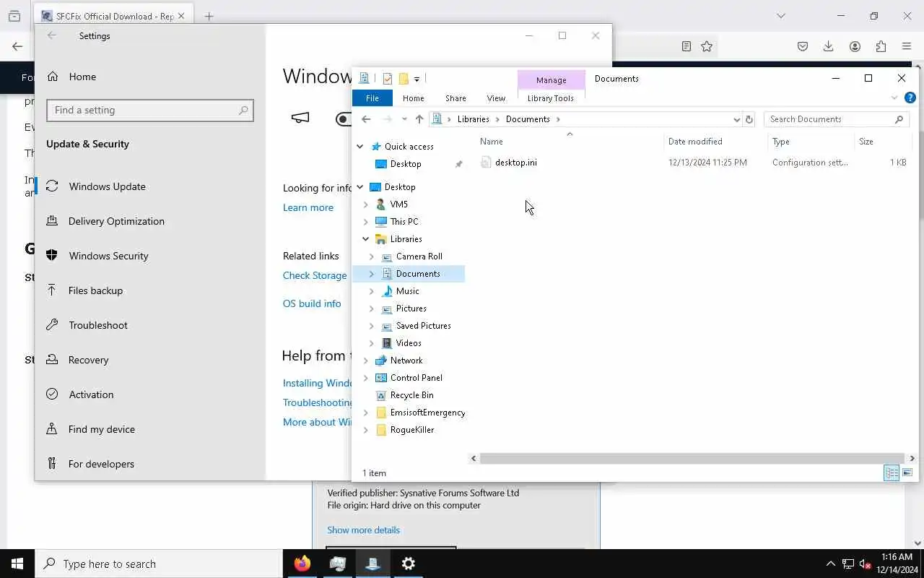
Task: Click the Explorer horizontal scrollbar
Action: (x=692, y=459)
